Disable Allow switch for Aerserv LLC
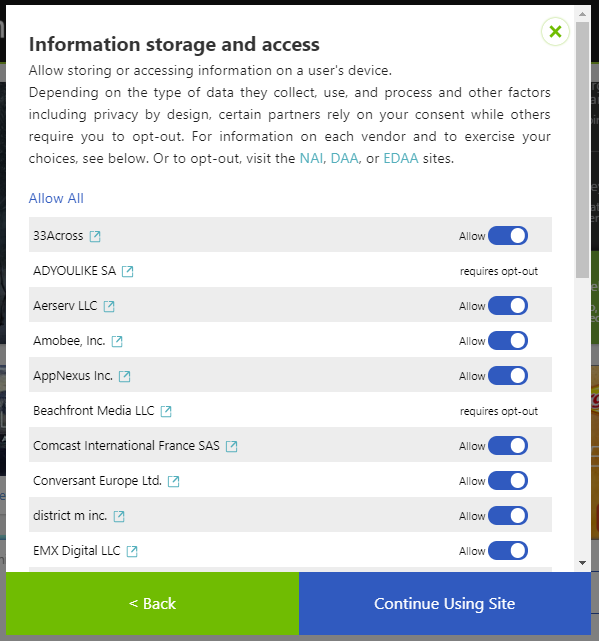The height and width of the screenshot is (641, 599). click(508, 306)
